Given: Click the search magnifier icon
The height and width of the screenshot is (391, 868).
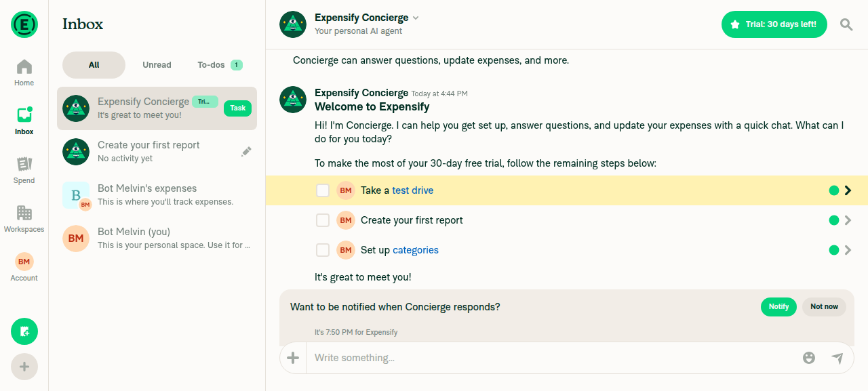Looking at the screenshot, I should (846, 24).
